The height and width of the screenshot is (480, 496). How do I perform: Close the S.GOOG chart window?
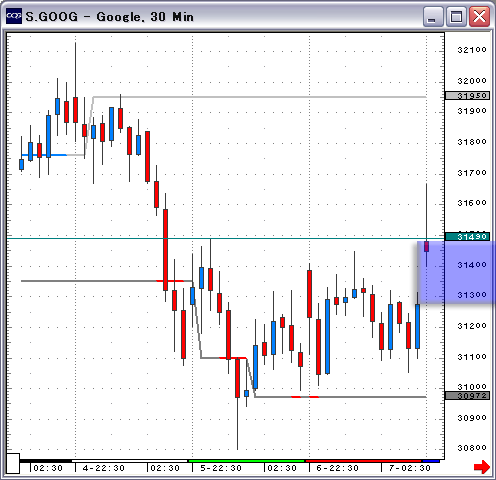(x=479, y=16)
